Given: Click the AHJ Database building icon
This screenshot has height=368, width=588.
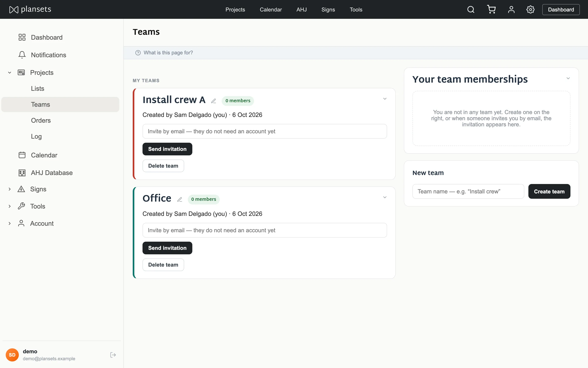Looking at the screenshot, I should point(22,173).
